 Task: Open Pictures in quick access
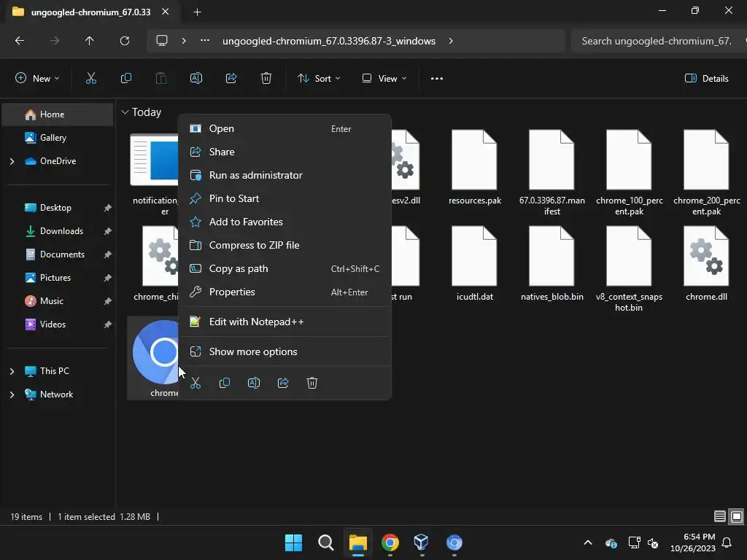(x=58, y=278)
